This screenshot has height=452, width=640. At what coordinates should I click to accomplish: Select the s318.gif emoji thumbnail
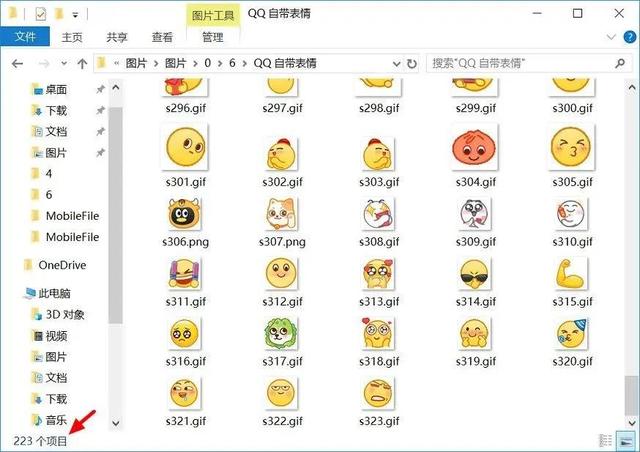click(378, 334)
